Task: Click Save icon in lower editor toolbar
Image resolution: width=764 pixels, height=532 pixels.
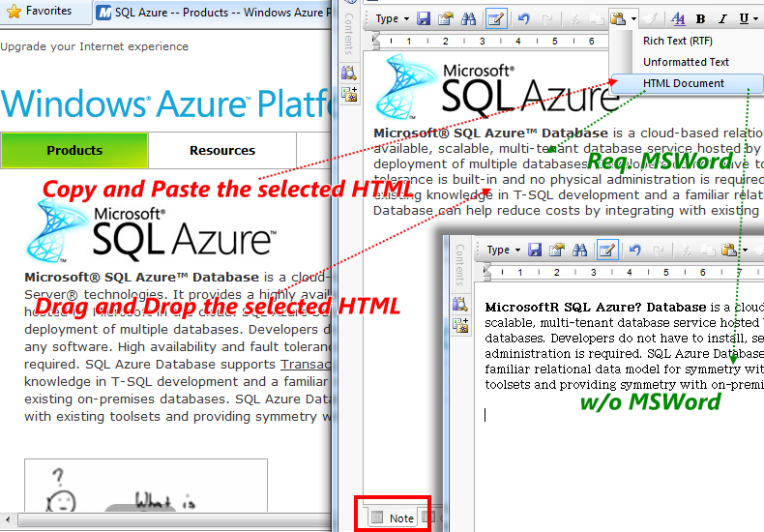Action: pyautogui.click(x=535, y=250)
